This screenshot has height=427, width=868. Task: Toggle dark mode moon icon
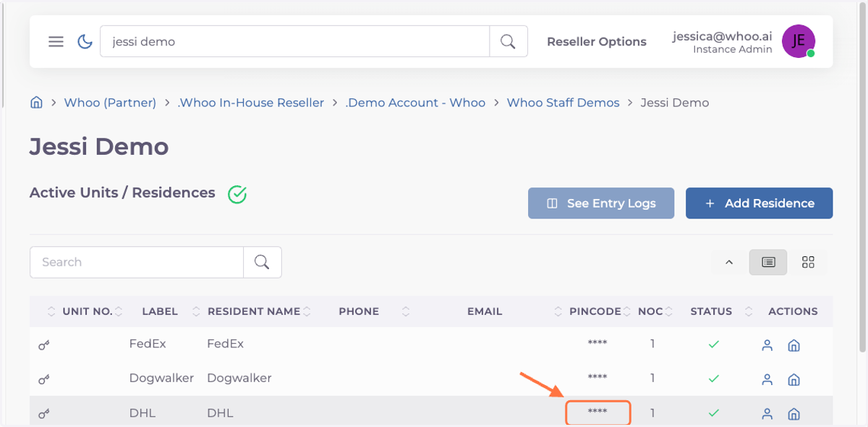85,41
